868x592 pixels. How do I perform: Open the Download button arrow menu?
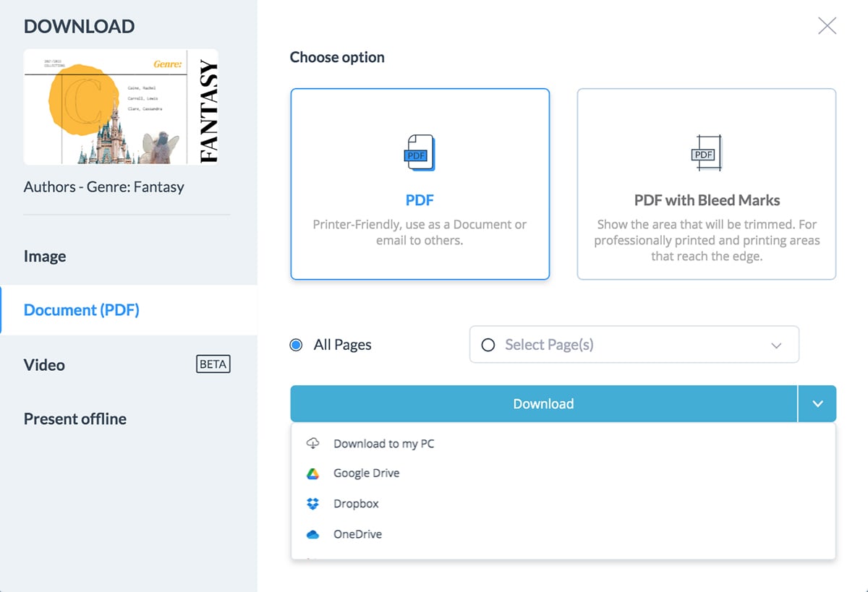[x=817, y=404]
